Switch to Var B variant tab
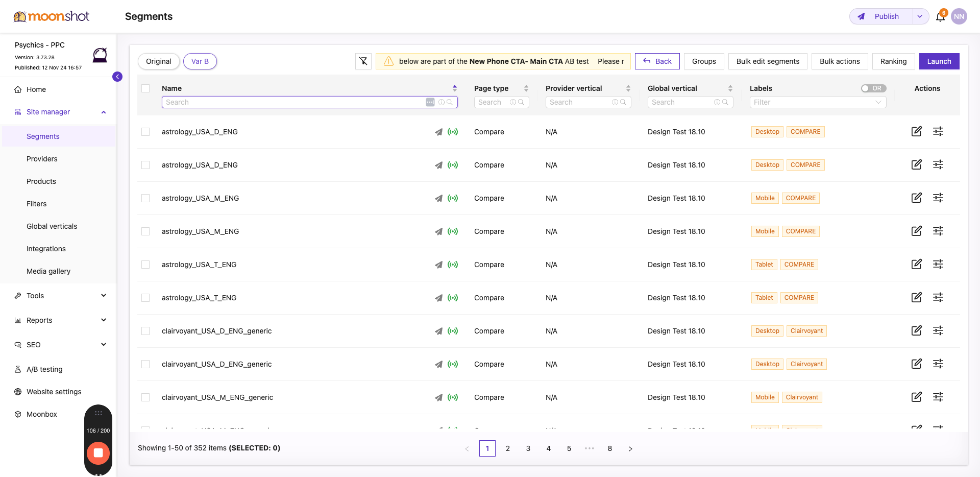This screenshot has width=980, height=477. (x=200, y=61)
